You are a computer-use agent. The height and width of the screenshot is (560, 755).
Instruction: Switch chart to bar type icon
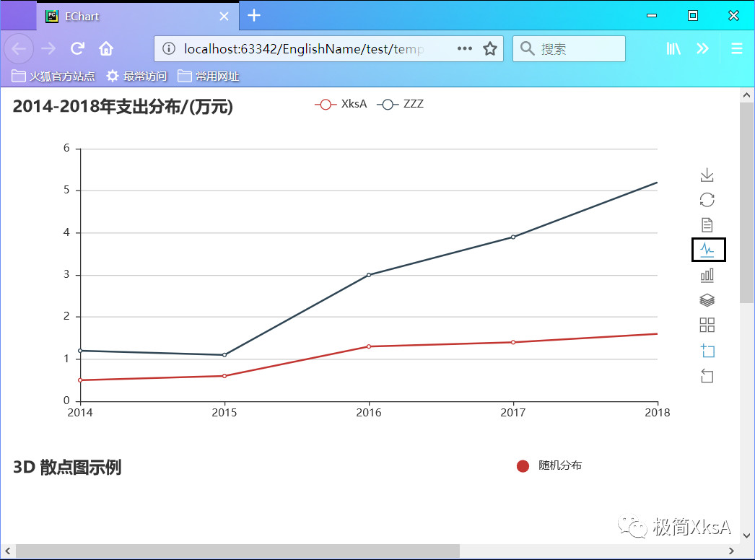707,275
